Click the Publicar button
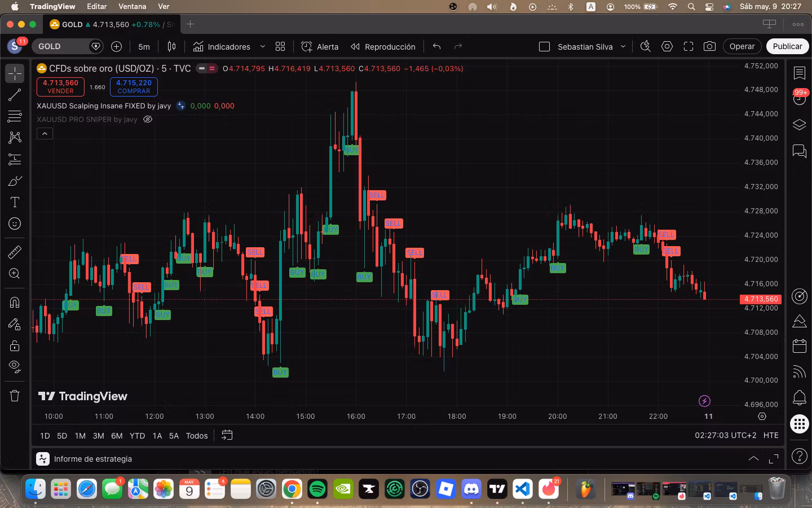The height and width of the screenshot is (508, 812). [787, 46]
